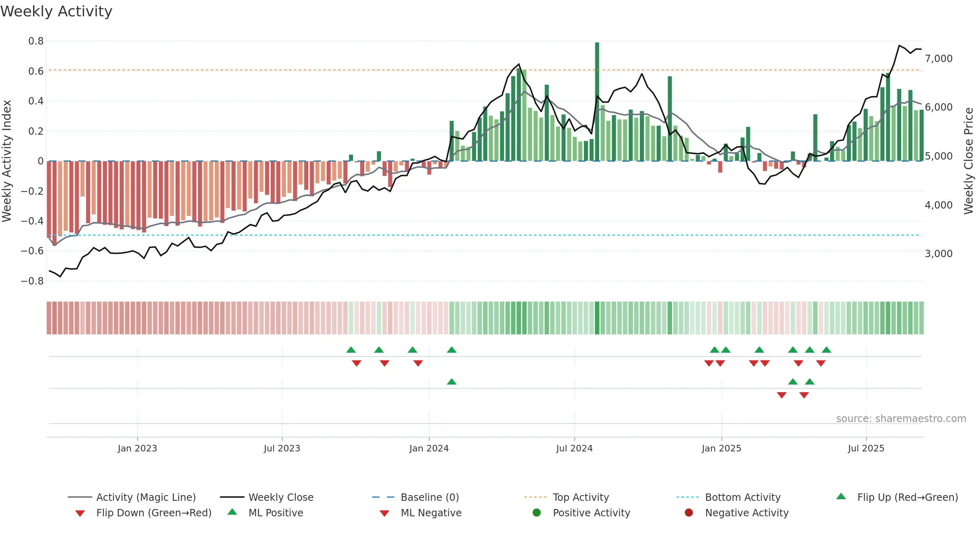Toggle the Flip Up (Red→Green) legend entry
This screenshot has height=551, width=980.
(897, 497)
